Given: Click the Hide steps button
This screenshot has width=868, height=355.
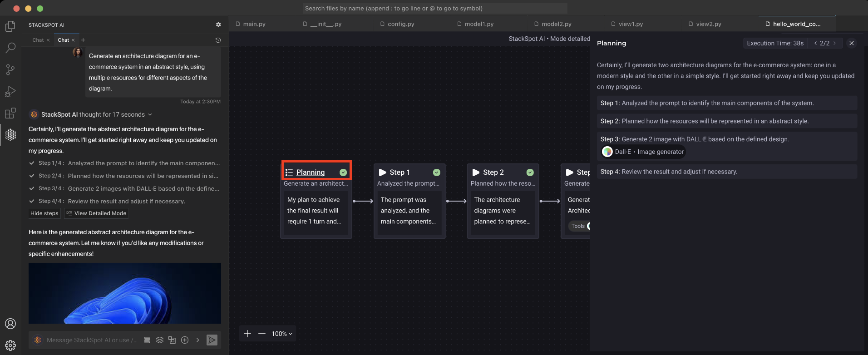Looking at the screenshot, I should [44, 213].
